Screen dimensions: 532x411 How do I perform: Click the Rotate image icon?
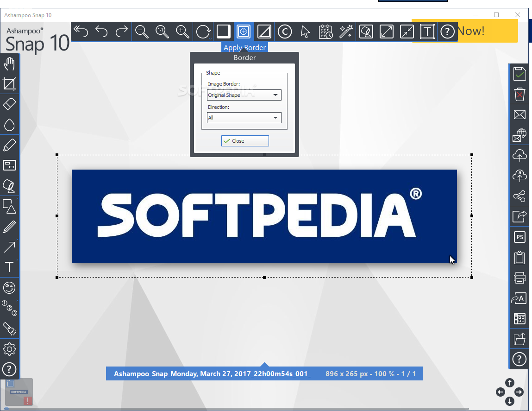203,32
